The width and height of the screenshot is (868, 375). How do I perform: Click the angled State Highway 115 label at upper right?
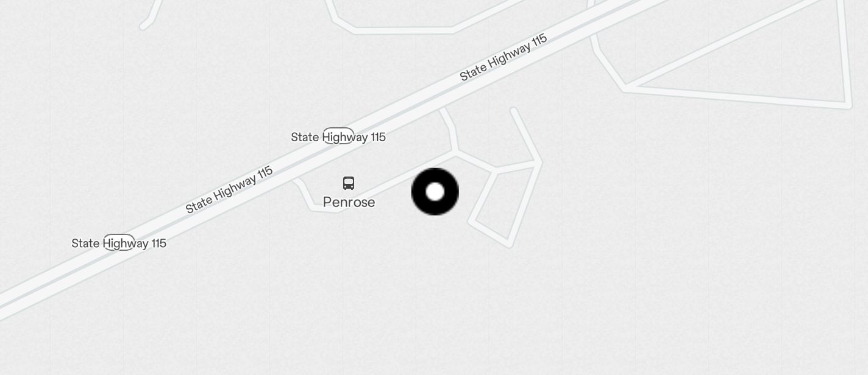503,57
